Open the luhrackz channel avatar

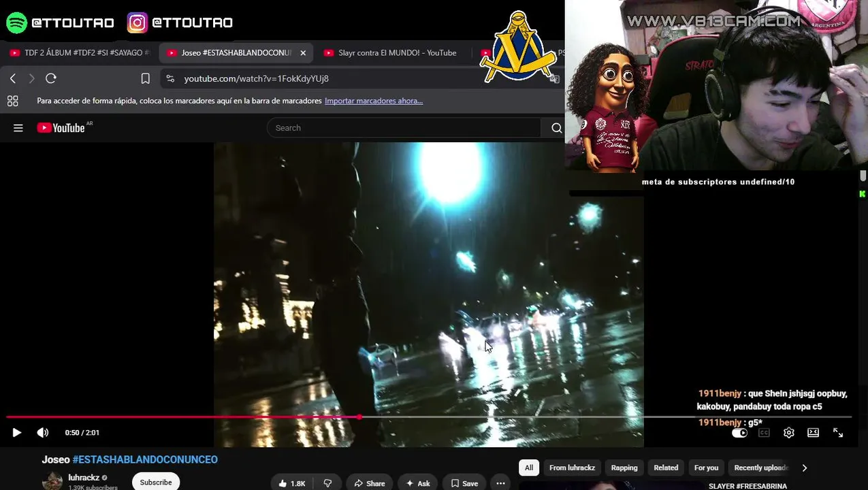[52, 481]
